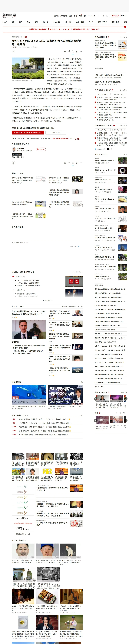Show next photo in 写真 carousel
Viewport: 129px width, 644px height.
coord(126,421)
